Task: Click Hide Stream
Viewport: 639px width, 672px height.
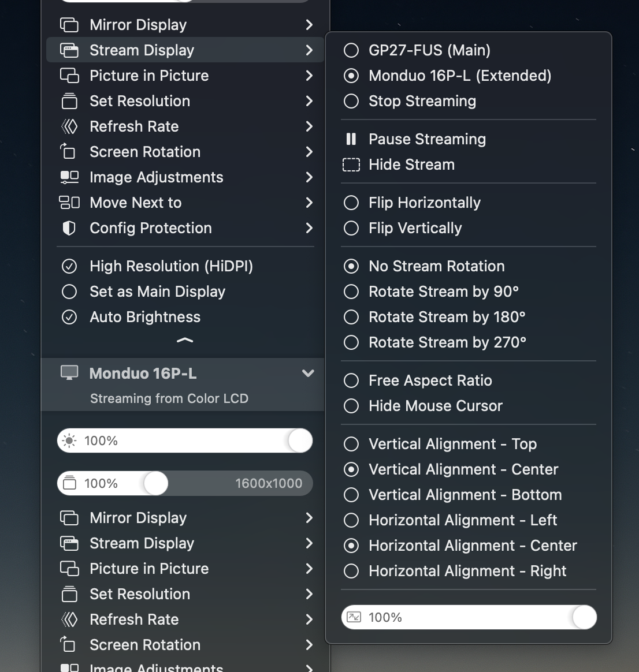Action: coord(411,165)
